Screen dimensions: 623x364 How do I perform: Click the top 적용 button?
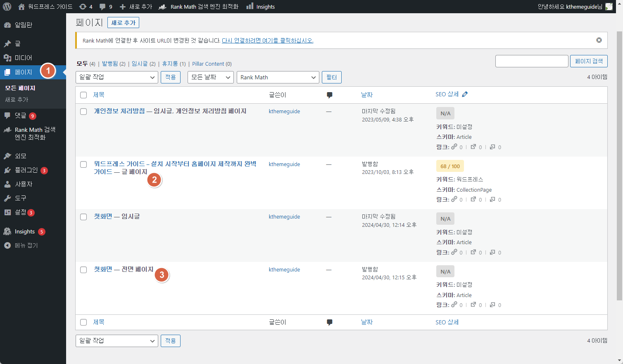click(x=171, y=77)
